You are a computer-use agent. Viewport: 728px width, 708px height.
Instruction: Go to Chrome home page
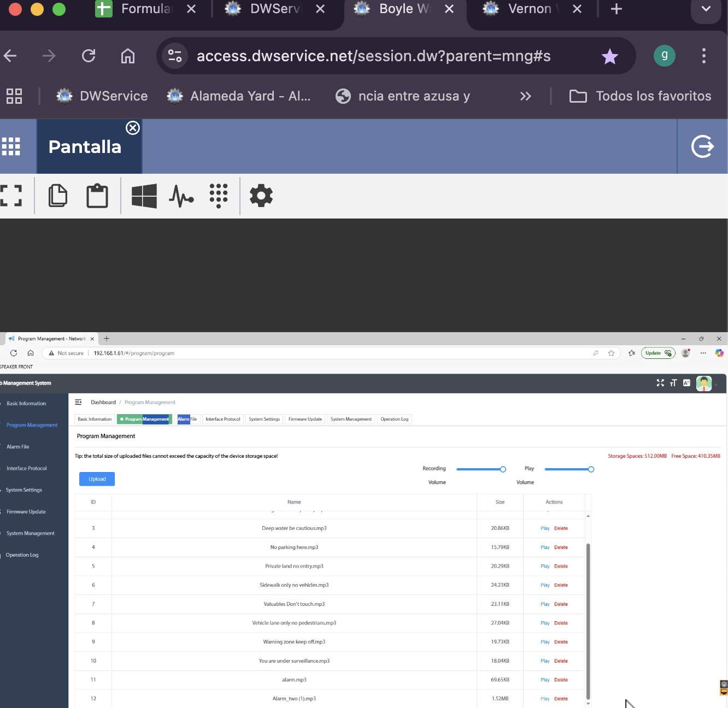coord(128,56)
